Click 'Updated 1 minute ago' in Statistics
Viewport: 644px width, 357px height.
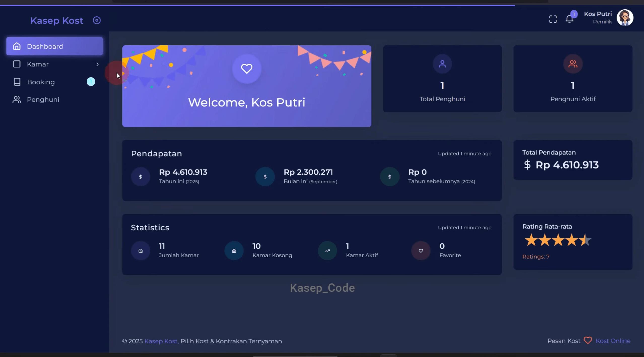point(465,228)
